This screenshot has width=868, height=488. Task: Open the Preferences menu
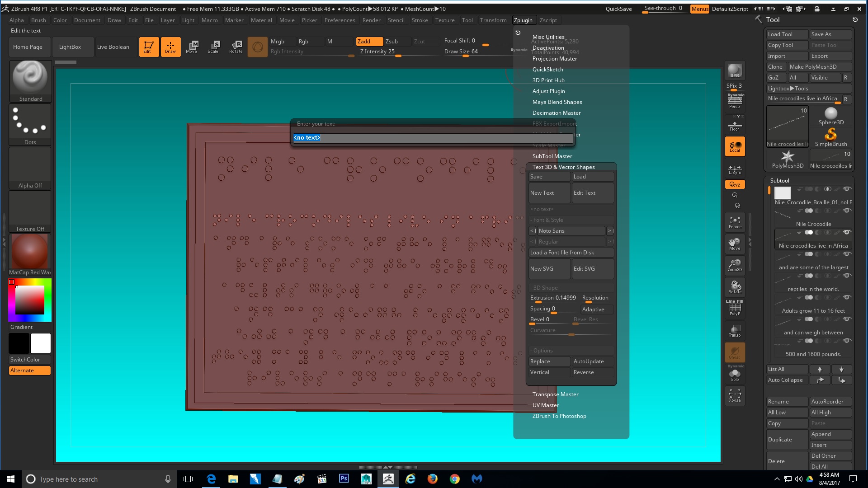[340, 20]
